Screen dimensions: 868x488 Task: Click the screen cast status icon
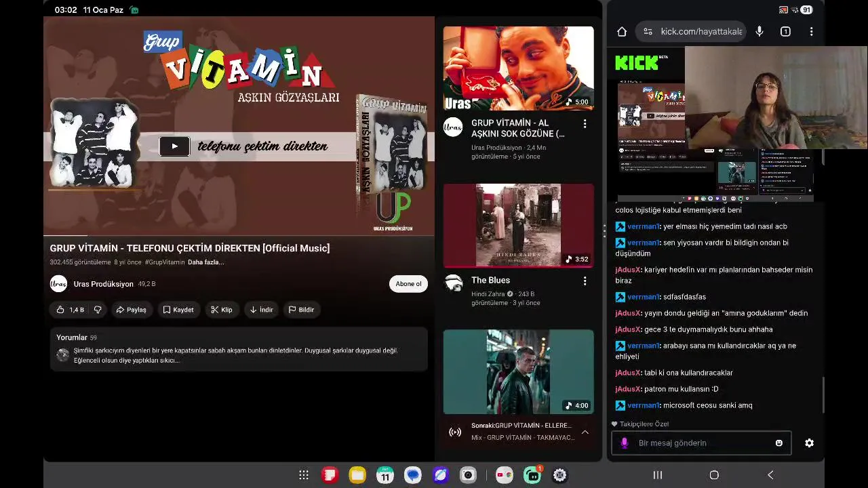pos(783,10)
